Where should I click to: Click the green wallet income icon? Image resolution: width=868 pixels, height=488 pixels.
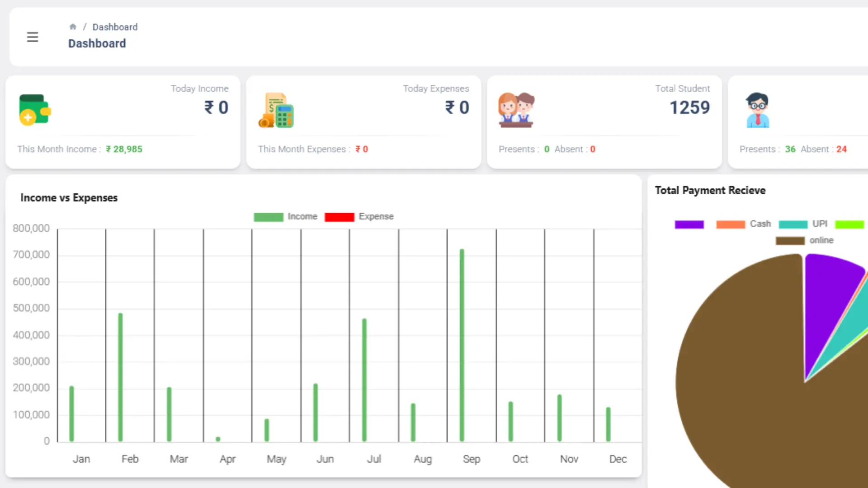(x=34, y=109)
